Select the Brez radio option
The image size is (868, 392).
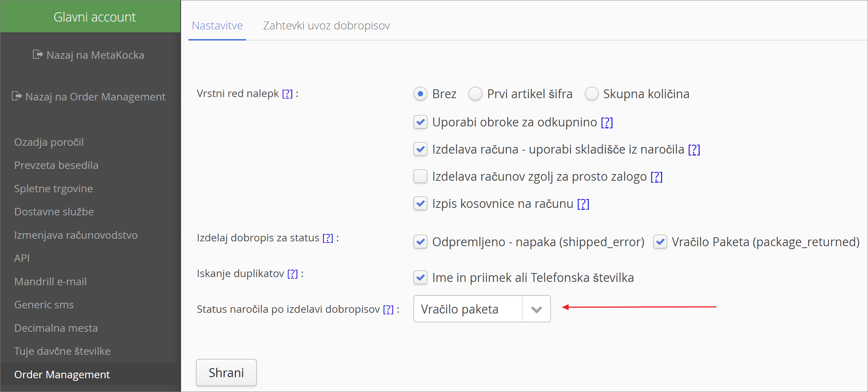click(420, 94)
